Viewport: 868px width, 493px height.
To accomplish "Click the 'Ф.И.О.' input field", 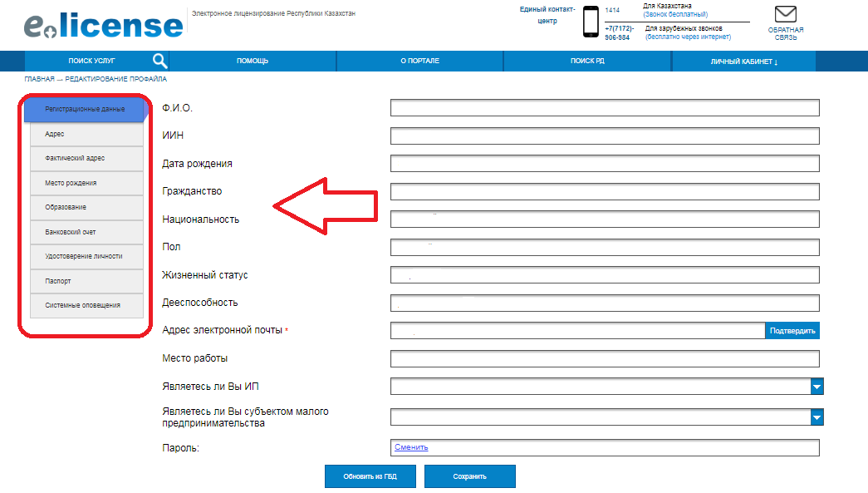I will click(x=604, y=108).
